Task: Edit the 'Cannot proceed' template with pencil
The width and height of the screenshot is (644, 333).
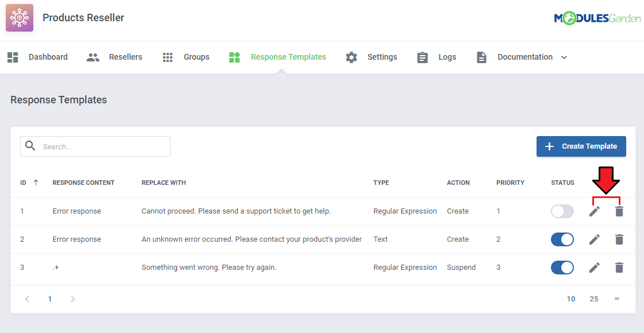Action: [594, 211]
